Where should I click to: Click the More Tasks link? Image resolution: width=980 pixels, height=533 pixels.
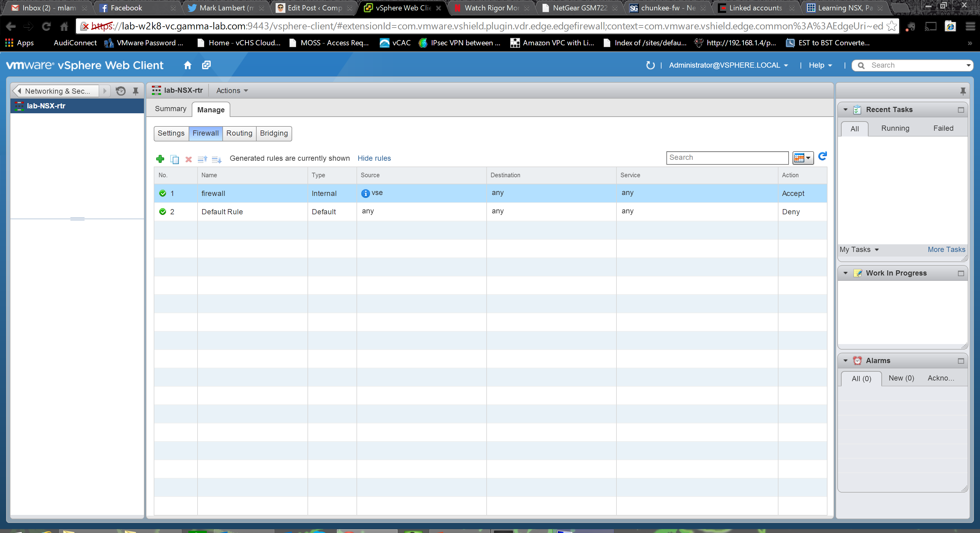[x=946, y=250]
